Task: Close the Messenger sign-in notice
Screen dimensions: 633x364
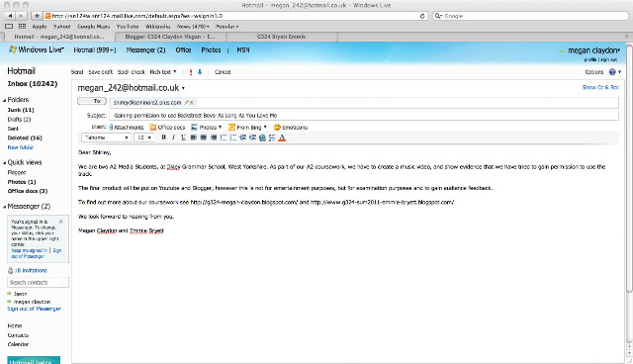Action: (x=61, y=222)
